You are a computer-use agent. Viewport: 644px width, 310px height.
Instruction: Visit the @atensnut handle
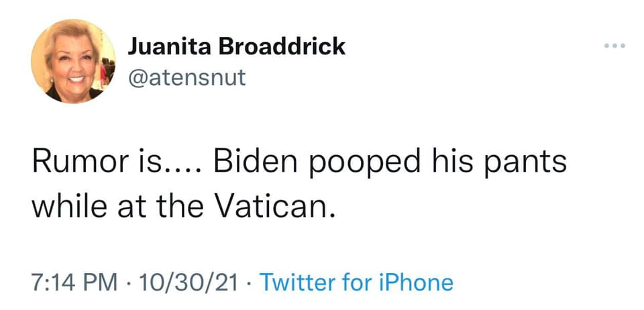[186, 77]
